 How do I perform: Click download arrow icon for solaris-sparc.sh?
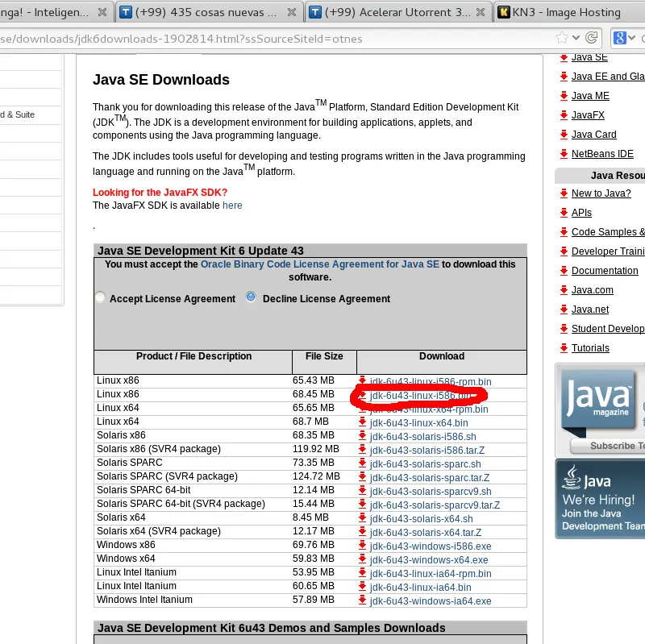click(362, 463)
